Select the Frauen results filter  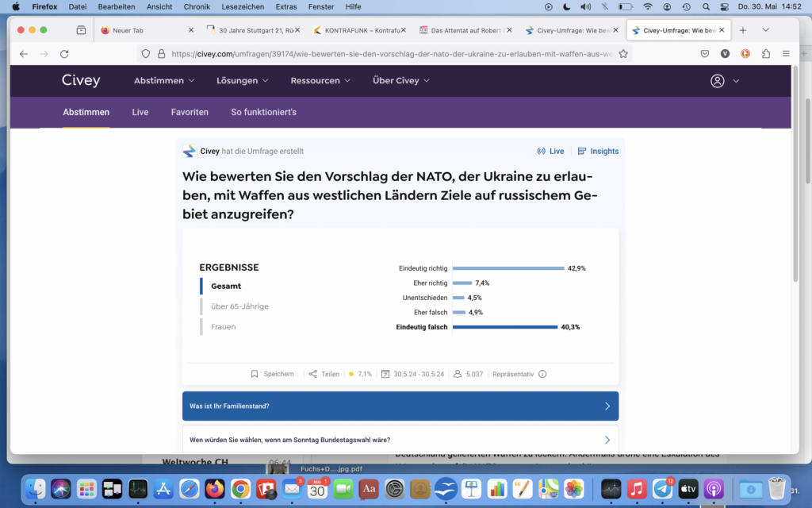coord(223,326)
